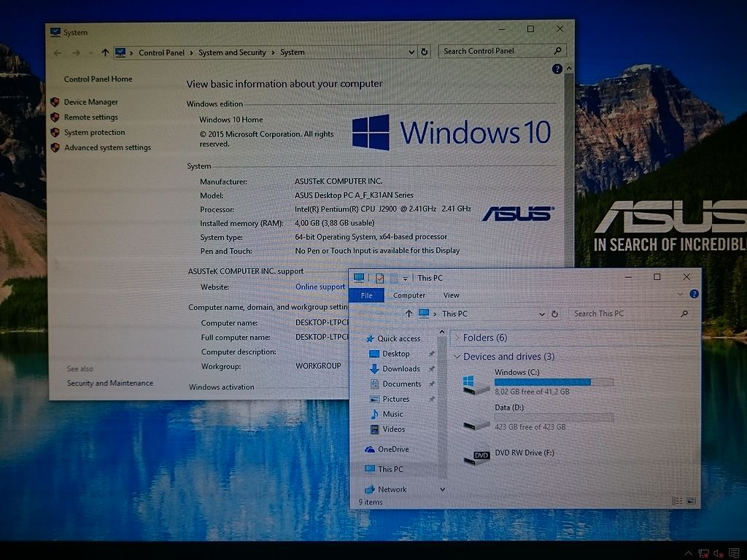Show hidden system tray icons
This screenshot has height=560, width=747.
point(688,553)
